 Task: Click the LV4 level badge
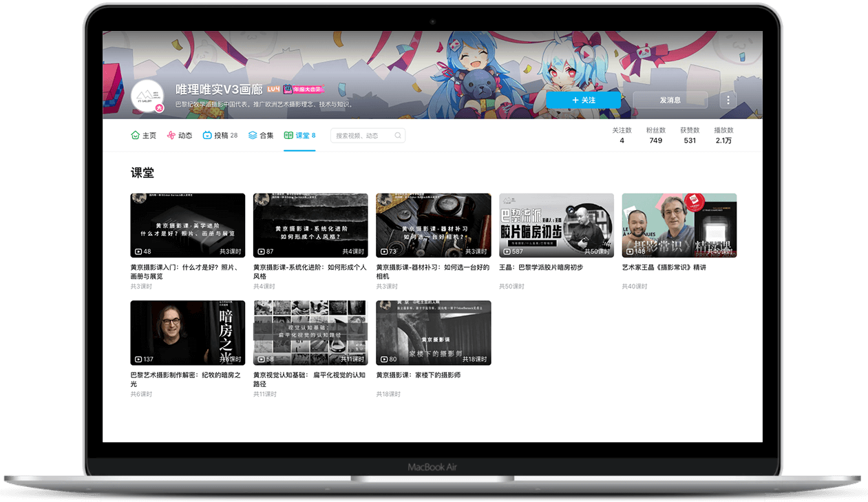click(273, 90)
